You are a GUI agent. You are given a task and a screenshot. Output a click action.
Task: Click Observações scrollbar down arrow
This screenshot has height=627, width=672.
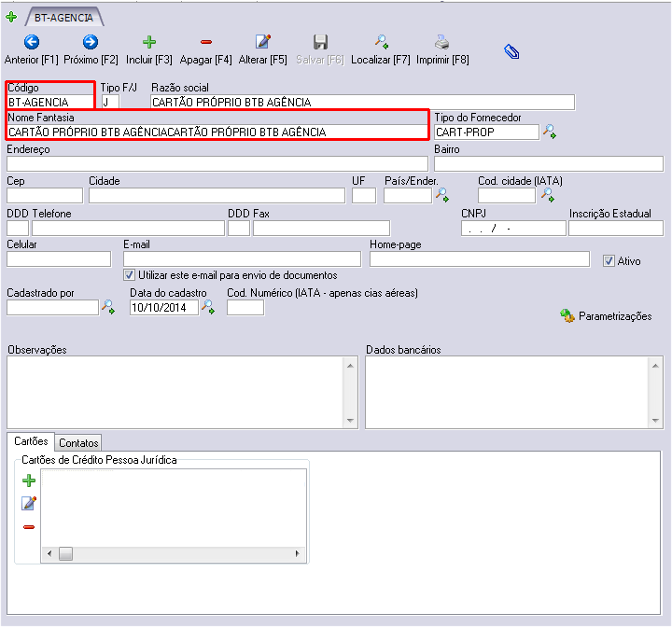pyautogui.click(x=350, y=420)
